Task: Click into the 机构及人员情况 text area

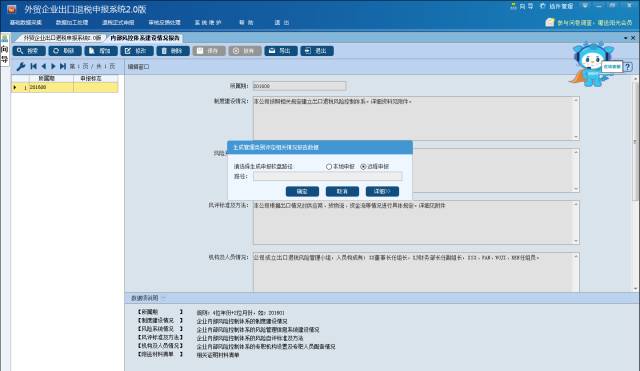Action: point(413,272)
